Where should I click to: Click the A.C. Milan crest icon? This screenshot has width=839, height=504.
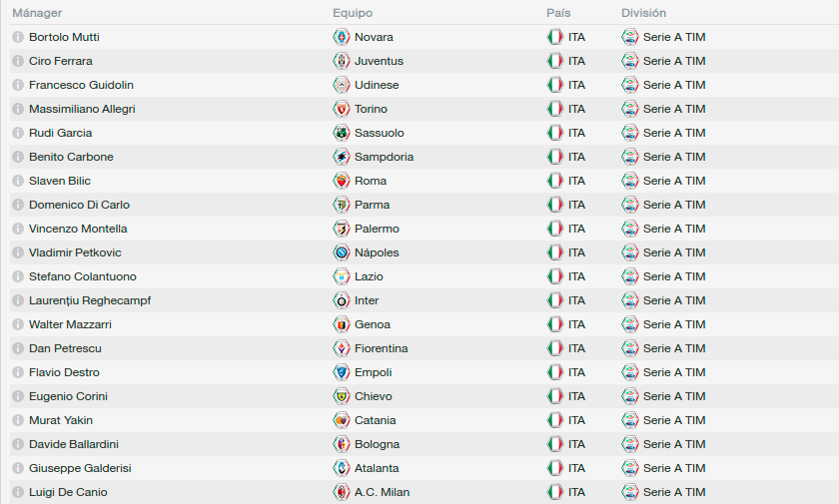342,492
